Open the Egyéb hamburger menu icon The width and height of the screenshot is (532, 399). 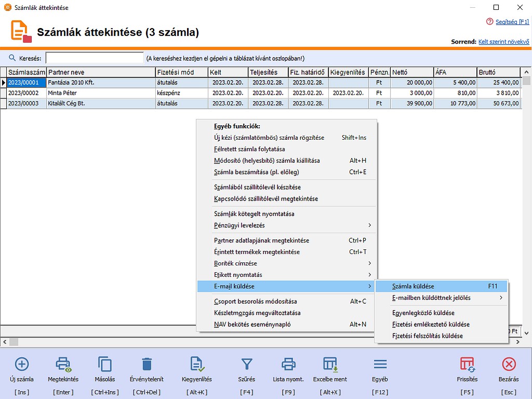click(x=380, y=364)
